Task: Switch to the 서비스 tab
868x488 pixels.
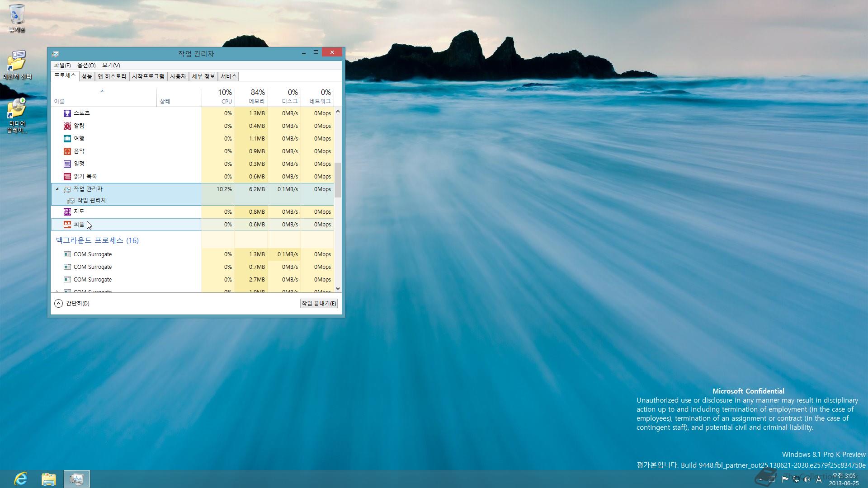Action: click(229, 77)
